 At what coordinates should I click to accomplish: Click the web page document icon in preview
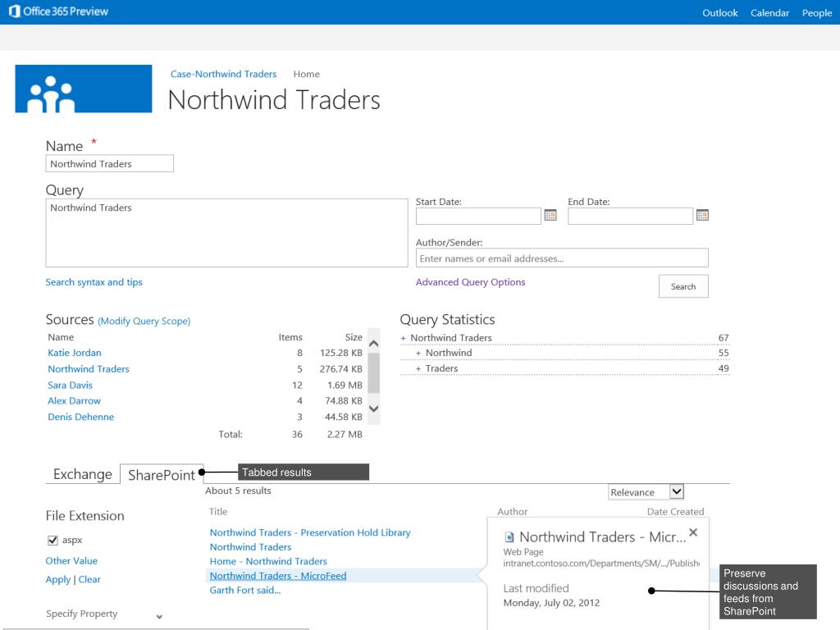pyautogui.click(x=509, y=536)
